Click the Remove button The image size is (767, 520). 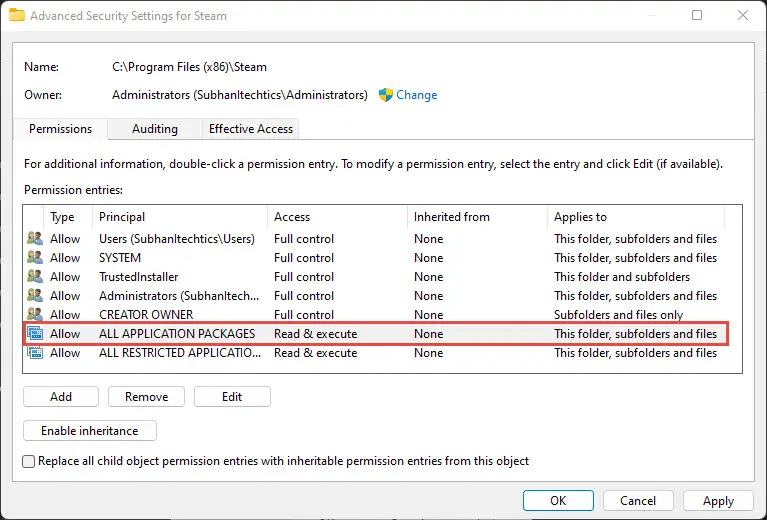point(146,397)
